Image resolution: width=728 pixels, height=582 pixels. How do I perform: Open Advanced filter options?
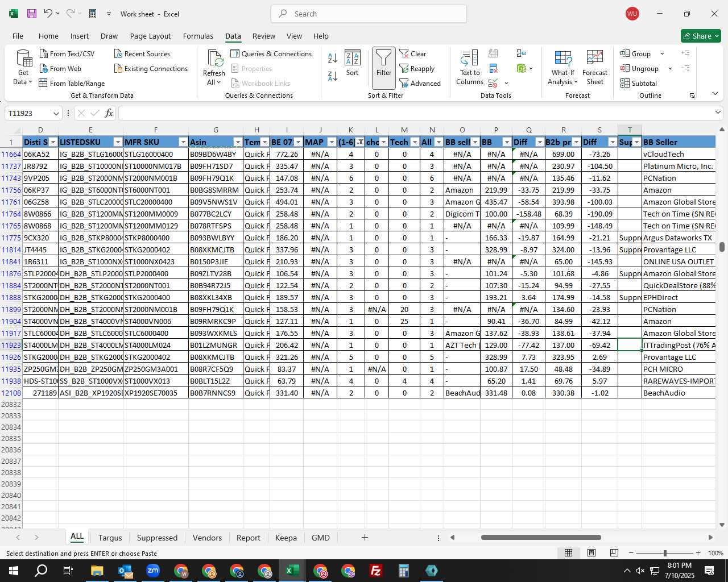pos(420,83)
